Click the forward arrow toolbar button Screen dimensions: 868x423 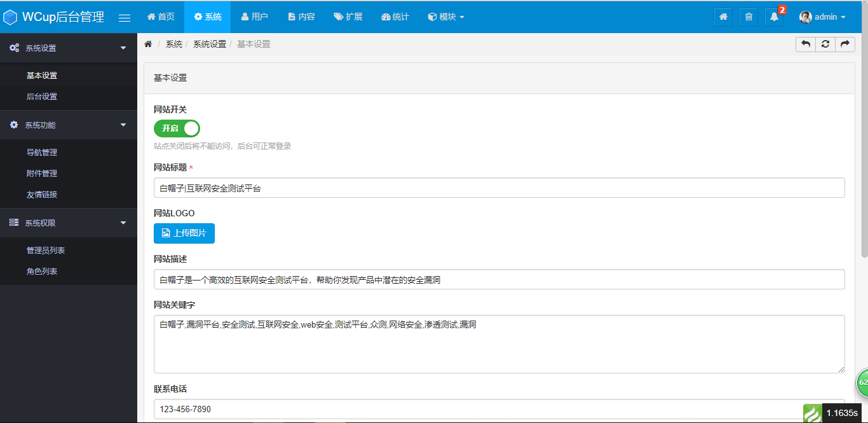click(x=844, y=44)
